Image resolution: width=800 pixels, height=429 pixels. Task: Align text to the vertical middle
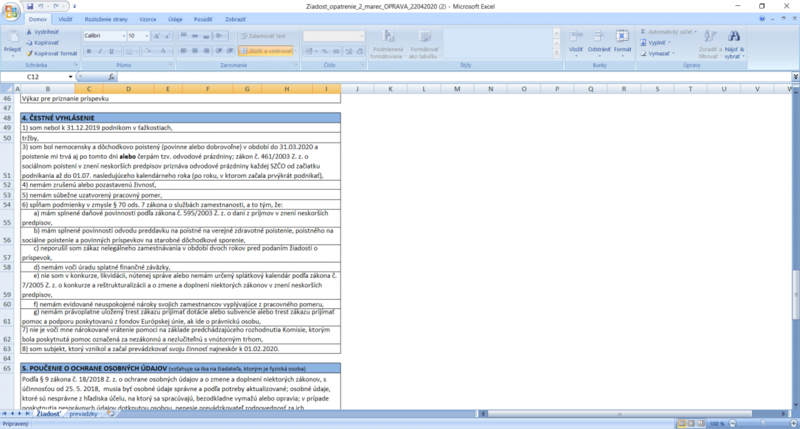coord(195,36)
